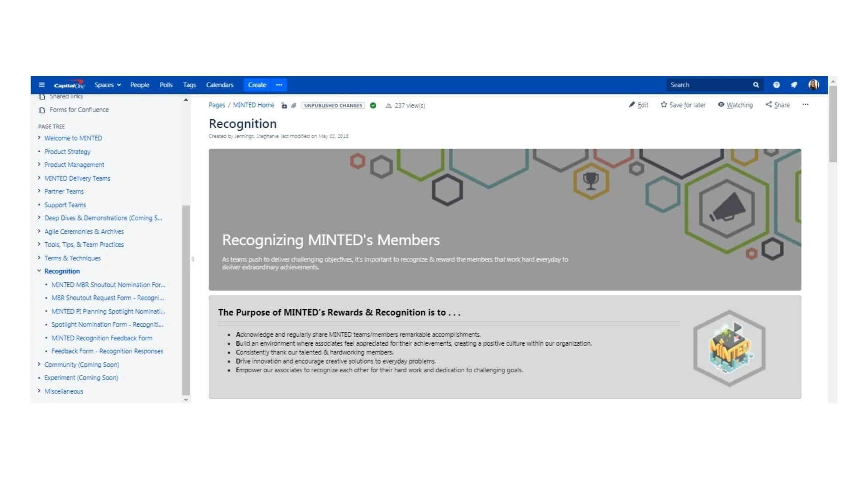Open MINTED Home breadcrumb link
The image size is (868, 488).
[253, 105]
